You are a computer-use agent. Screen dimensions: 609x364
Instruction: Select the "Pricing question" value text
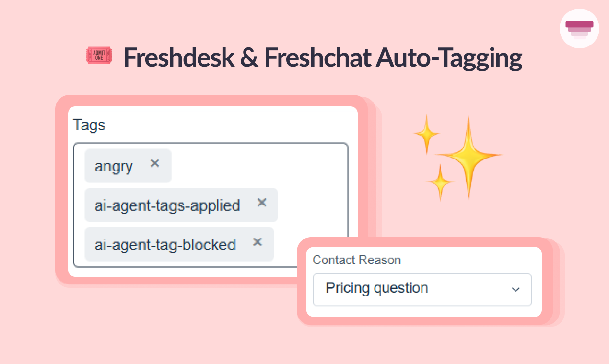click(377, 288)
